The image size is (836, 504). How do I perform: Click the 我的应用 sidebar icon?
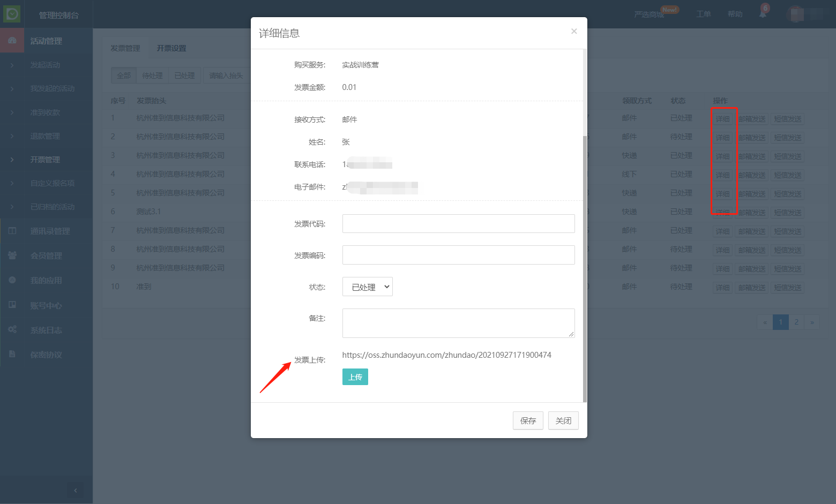[12, 280]
